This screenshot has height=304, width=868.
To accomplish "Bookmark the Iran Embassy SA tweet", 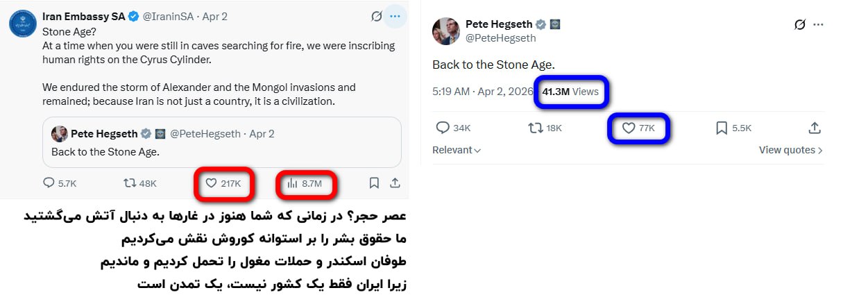I will (374, 183).
